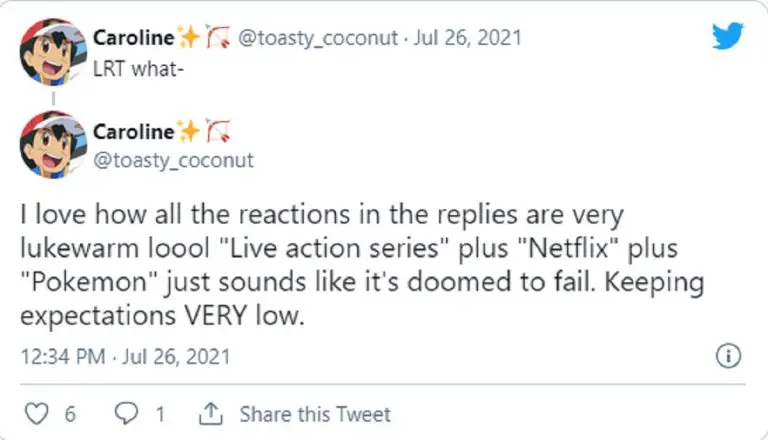Image resolution: width=768 pixels, height=440 pixels.
Task: Click the share upload arrow icon
Action: point(211,413)
